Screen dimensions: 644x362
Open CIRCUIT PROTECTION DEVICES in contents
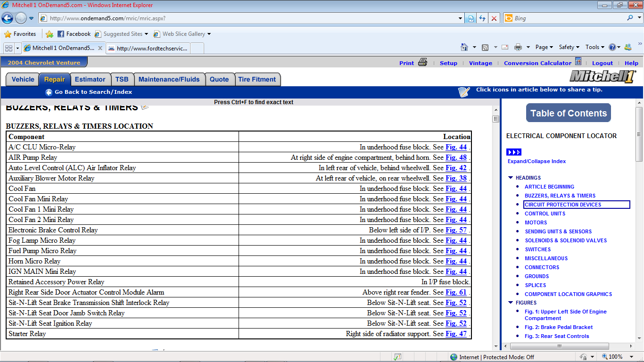(563, 205)
